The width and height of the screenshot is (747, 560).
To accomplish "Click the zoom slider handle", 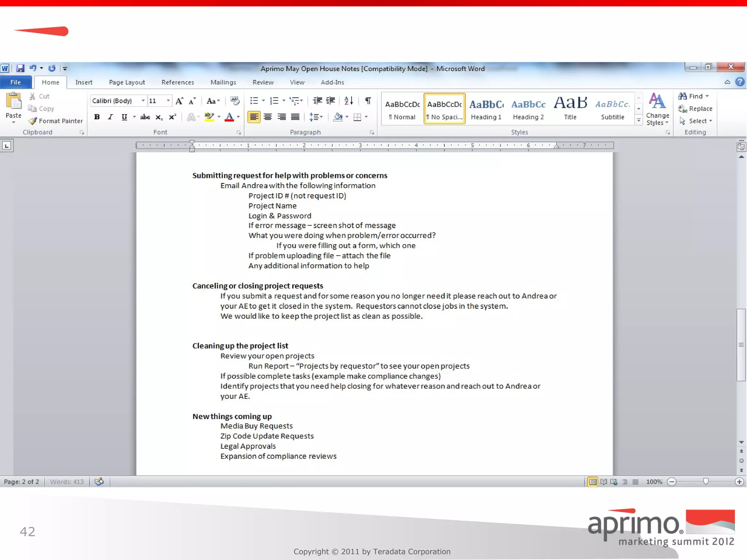I will [706, 482].
